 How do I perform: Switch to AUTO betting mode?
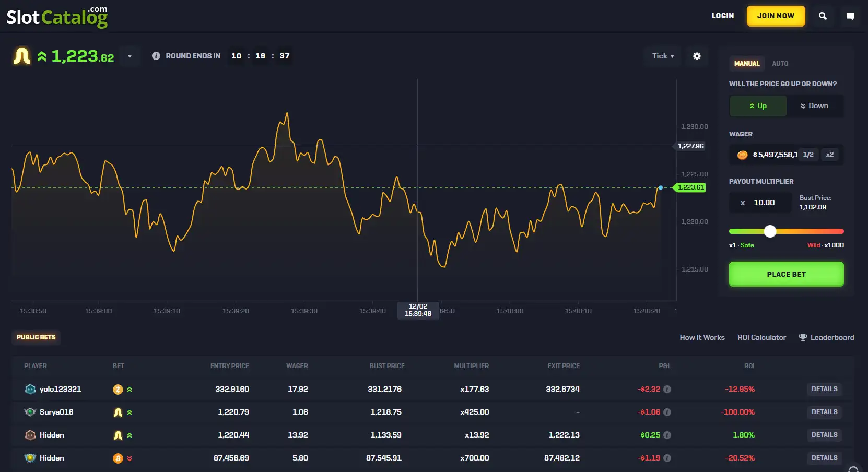[x=780, y=64]
